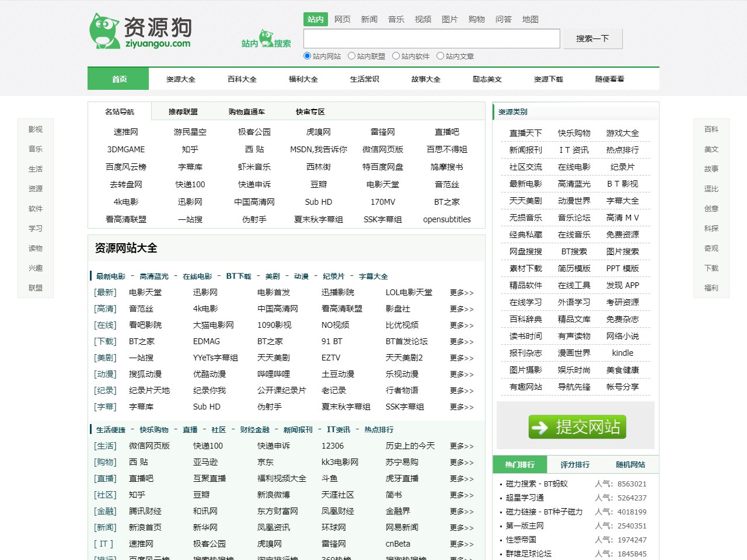
Task: Click inside the site search text field
Action: [431, 38]
